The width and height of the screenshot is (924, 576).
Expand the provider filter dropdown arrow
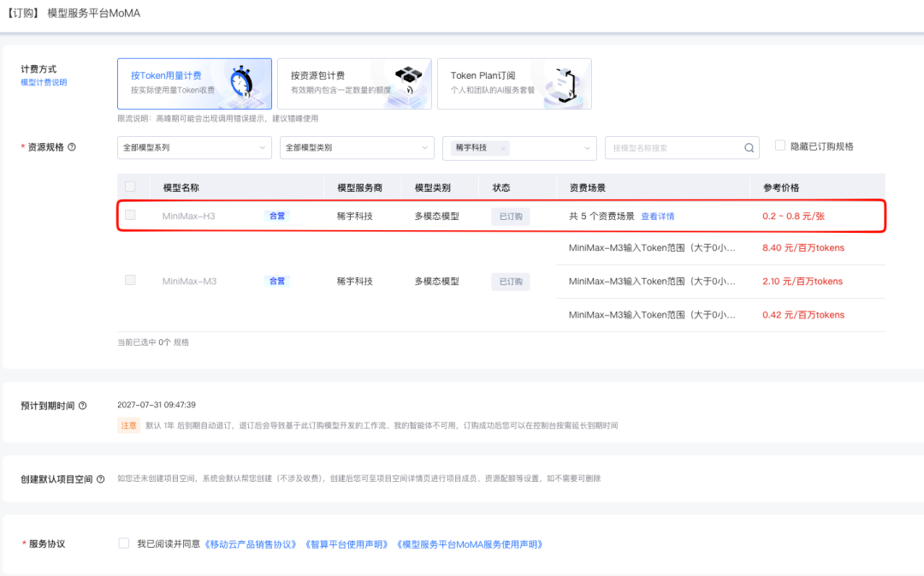coord(587,148)
